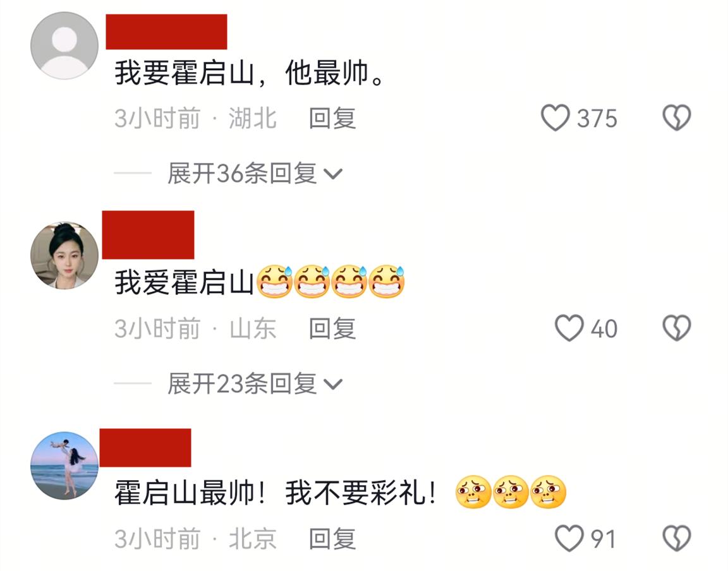The height and width of the screenshot is (571, 728).
Task: Like the Beijing comment with 91 likes
Action: pos(569,538)
